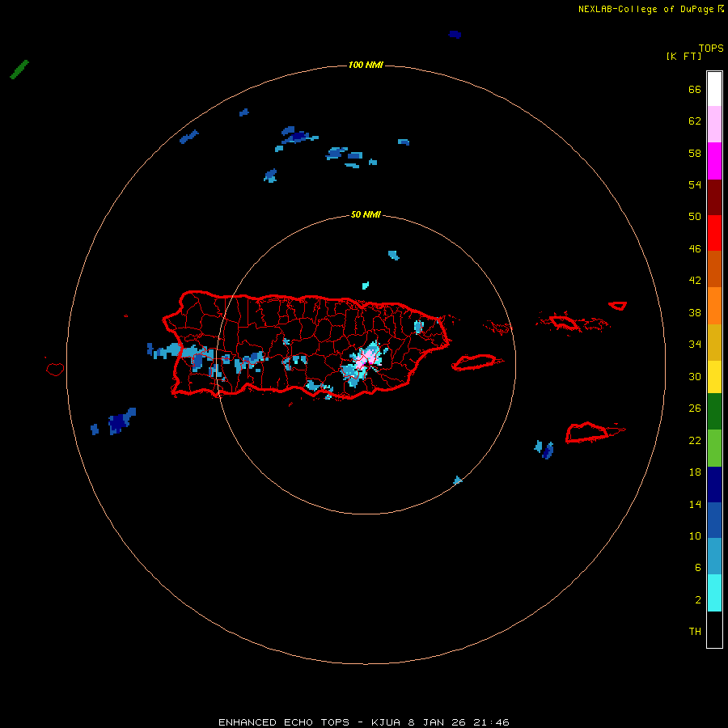Click the 54 legend value

[695, 184]
